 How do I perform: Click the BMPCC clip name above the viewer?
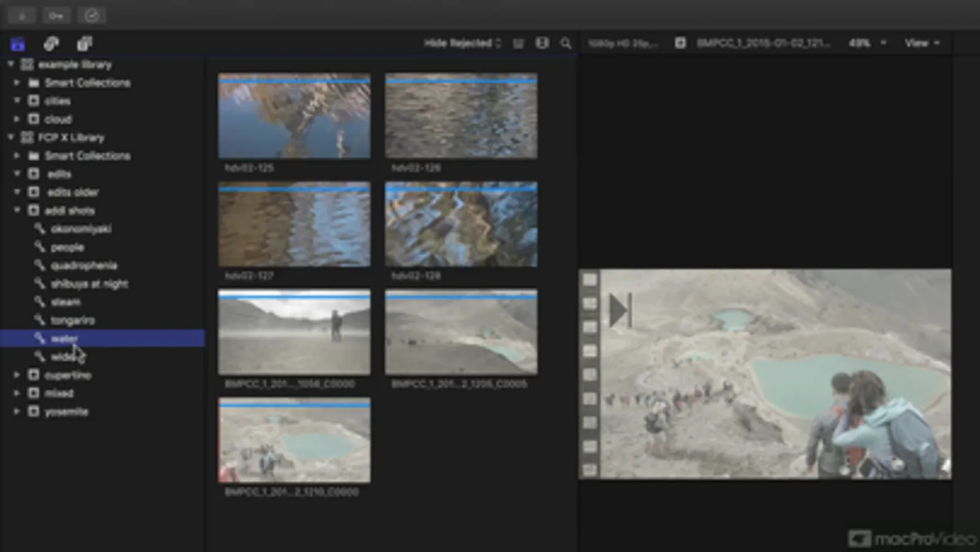[x=763, y=43]
